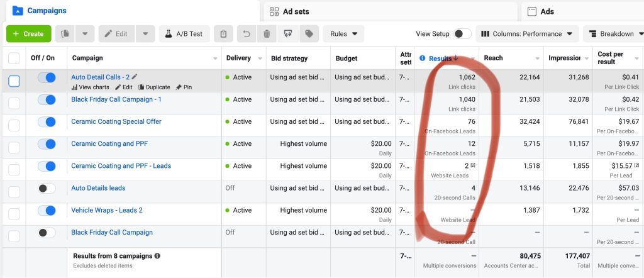The height and width of the screenshot is (278, 644).
Task: Click the Results column info icon
Action: [x=422, y=58]
